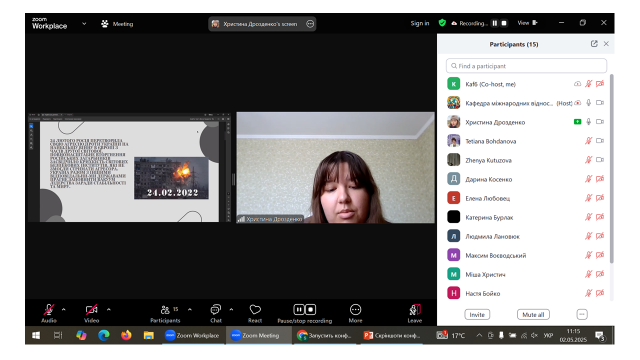Image resolution: width=640 pixels, height=360 pixels.
Task: Start camera with the Video button
Action: [x=91, y=313]
